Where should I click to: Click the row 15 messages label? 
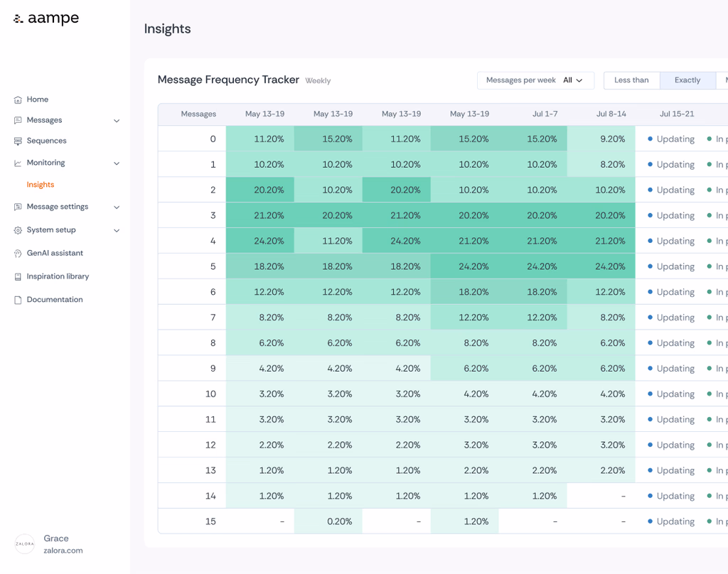click(x=210, y=521)
